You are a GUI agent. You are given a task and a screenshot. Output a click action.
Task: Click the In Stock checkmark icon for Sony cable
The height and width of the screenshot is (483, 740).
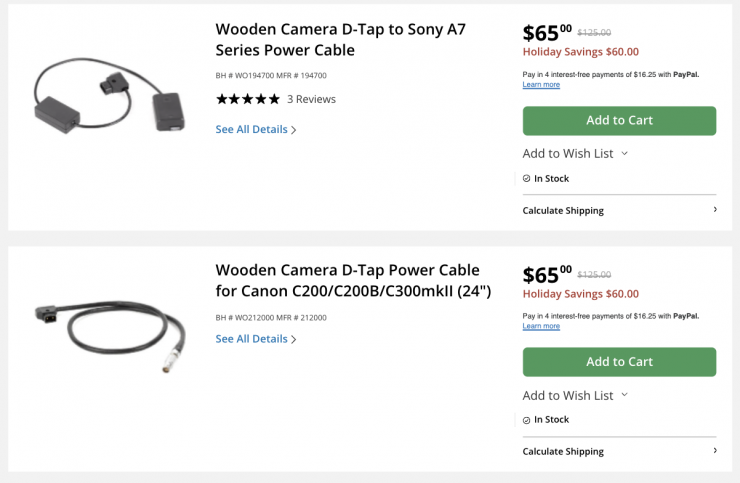pos(527,179)
